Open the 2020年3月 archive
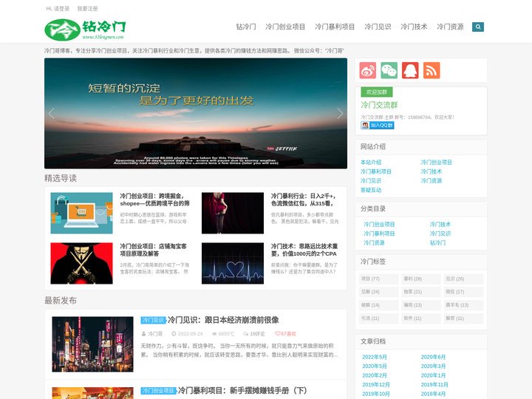The height and width of the screenshot is (399, 532). click(x=433, y=366)
